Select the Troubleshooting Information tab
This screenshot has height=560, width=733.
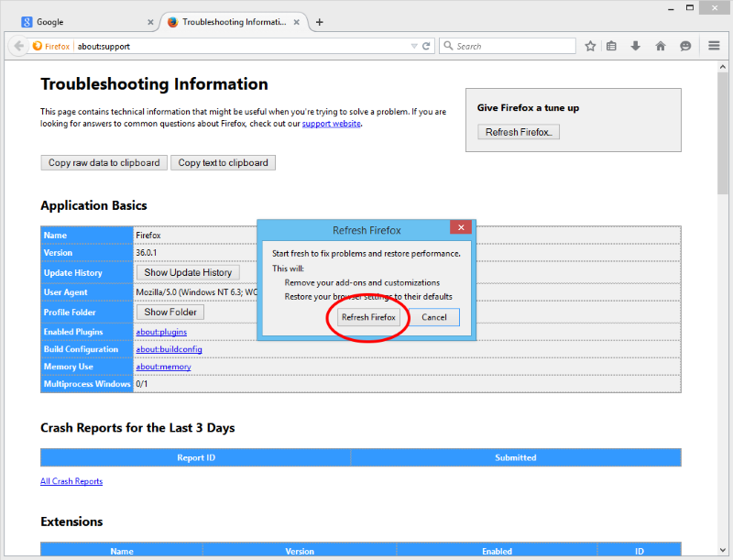click(233, 22)
